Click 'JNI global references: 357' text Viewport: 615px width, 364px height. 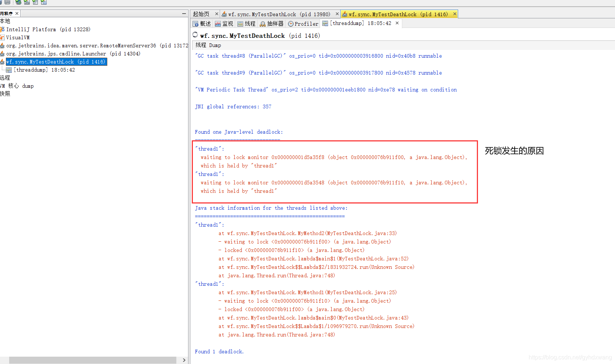(x=233, y=107)
